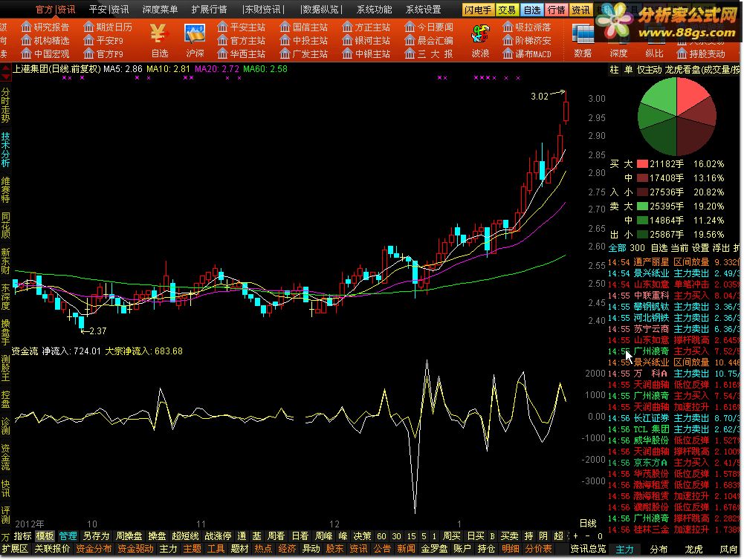Image resolution: width=744 pixels, height=560 pixels.
Task: Open the 资金流 sidebar tab
Action: 5,457
